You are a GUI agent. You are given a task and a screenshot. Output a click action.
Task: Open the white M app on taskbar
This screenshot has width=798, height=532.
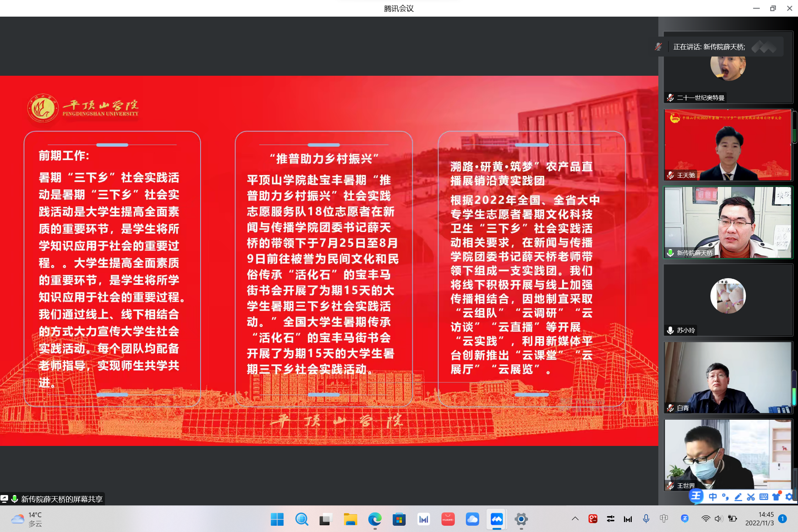tap(423, 519)
